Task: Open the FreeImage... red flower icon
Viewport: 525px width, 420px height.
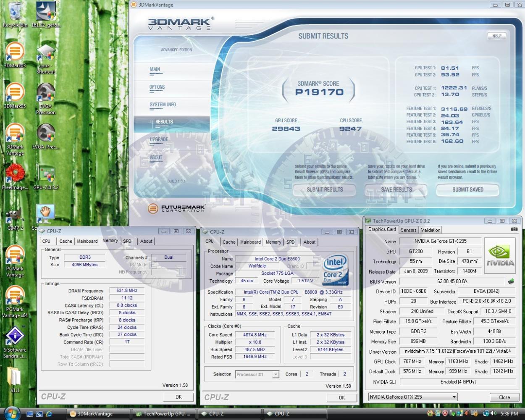Action: click(15, 177)
